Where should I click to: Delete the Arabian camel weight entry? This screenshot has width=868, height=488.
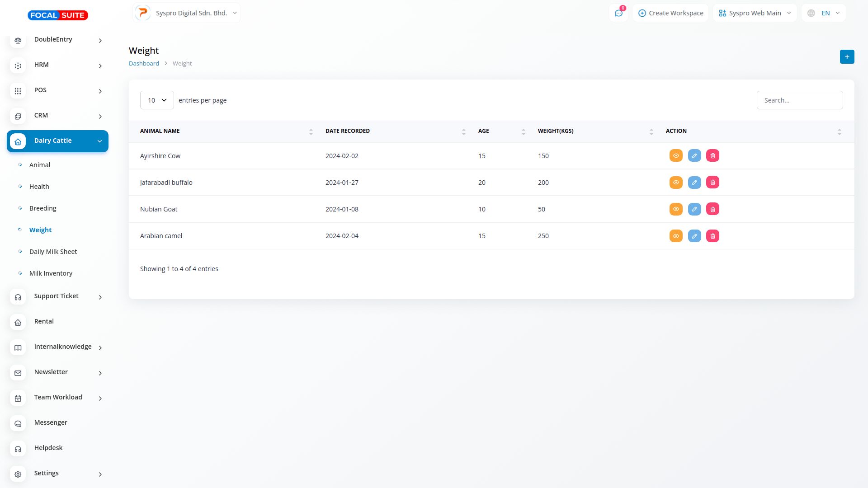712,236
